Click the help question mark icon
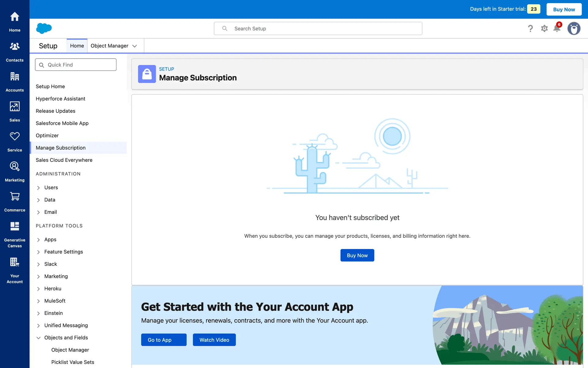Viewport: 588px width, 368px height. 530,29
